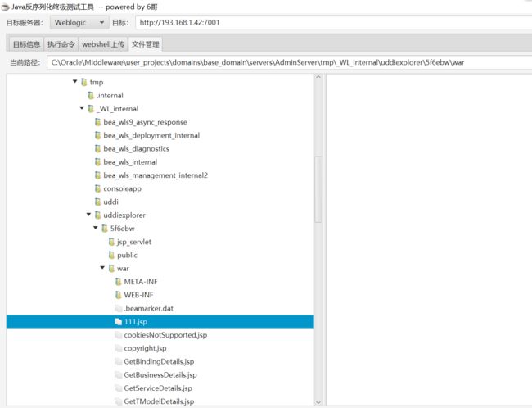Click the .internal folder icon

(x=91, y=96)
